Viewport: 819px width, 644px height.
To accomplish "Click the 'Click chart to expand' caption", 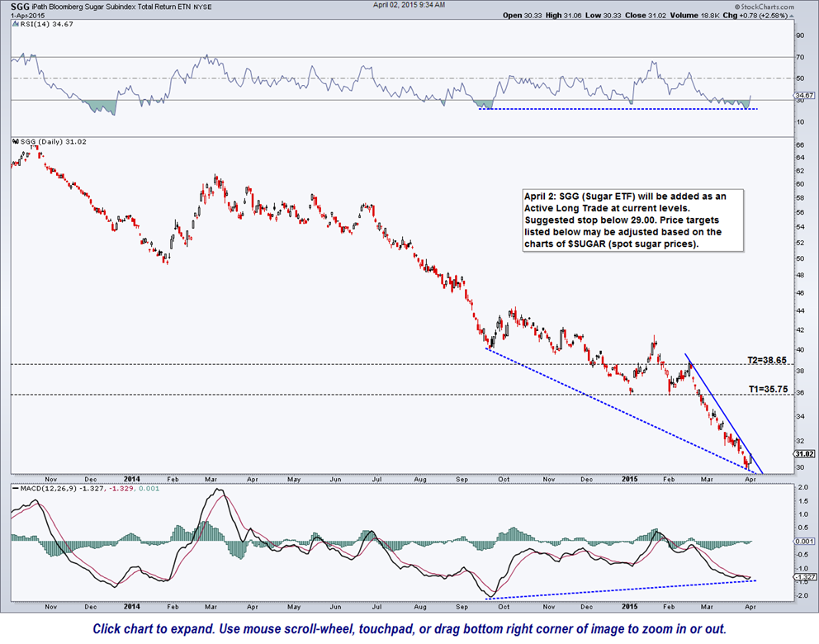I will pyautogui.click(x=409, y=629).
